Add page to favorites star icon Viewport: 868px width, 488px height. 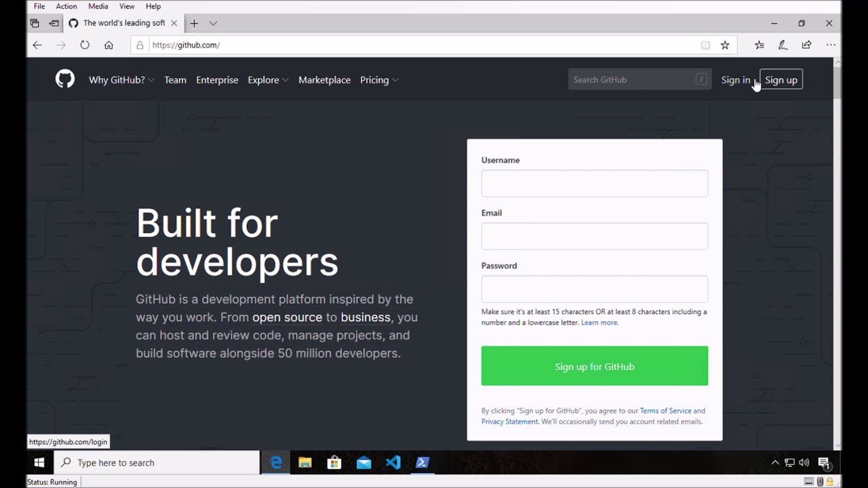coord(725,45)
